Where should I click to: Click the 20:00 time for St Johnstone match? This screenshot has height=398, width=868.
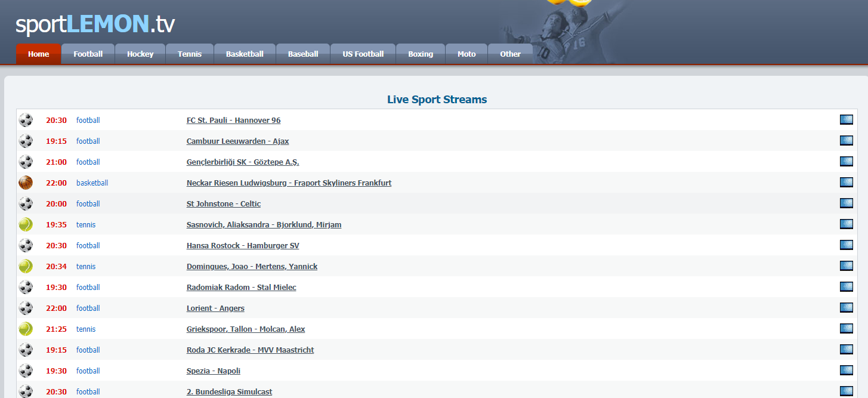(56, 203)
